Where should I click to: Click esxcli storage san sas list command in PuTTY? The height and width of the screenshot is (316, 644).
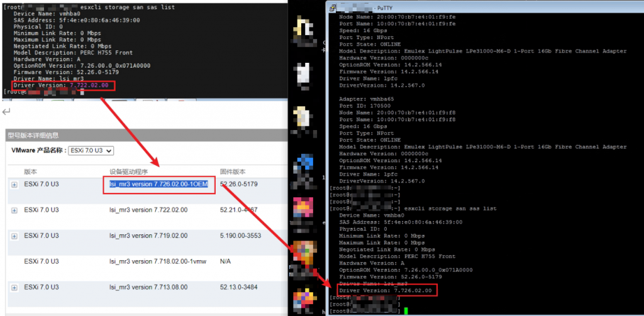coord(450,209)
